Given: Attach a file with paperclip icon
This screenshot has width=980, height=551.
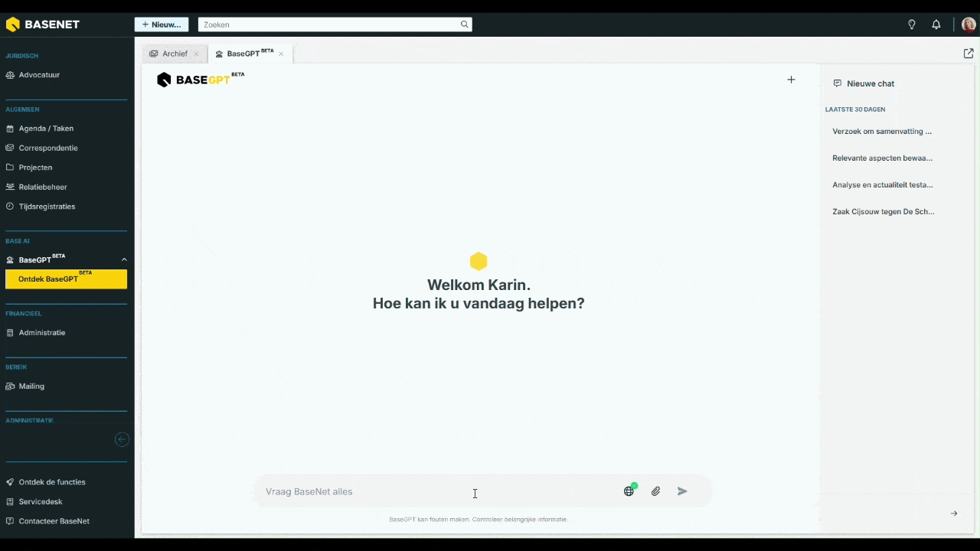Looking at the screenshot, I should 655,491.
